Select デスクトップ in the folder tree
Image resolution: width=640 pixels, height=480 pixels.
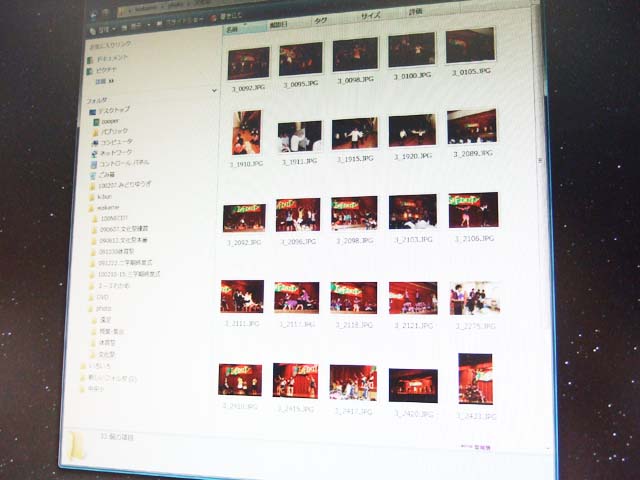[109, 110]
